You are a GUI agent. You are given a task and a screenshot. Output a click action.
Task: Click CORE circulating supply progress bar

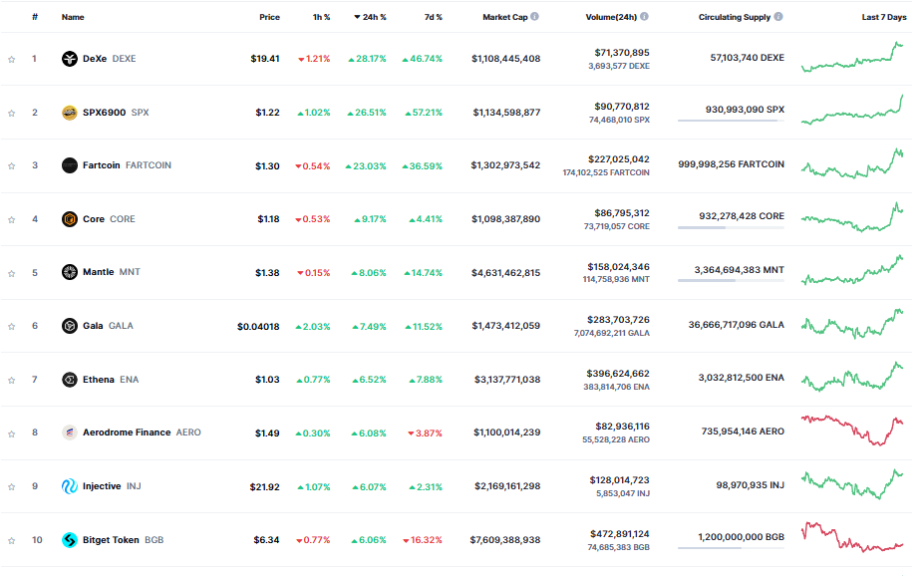pyautogui.click(x=731, y=227)
